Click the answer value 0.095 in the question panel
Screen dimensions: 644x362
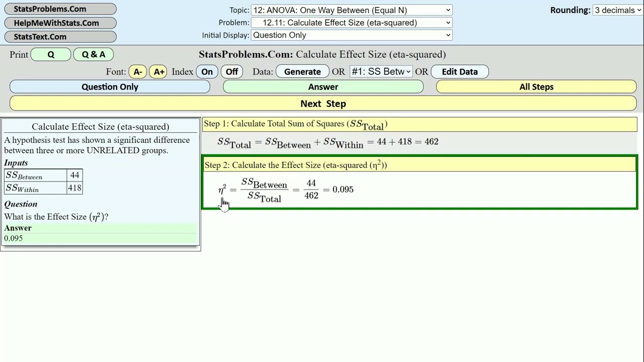coord(14,238)
